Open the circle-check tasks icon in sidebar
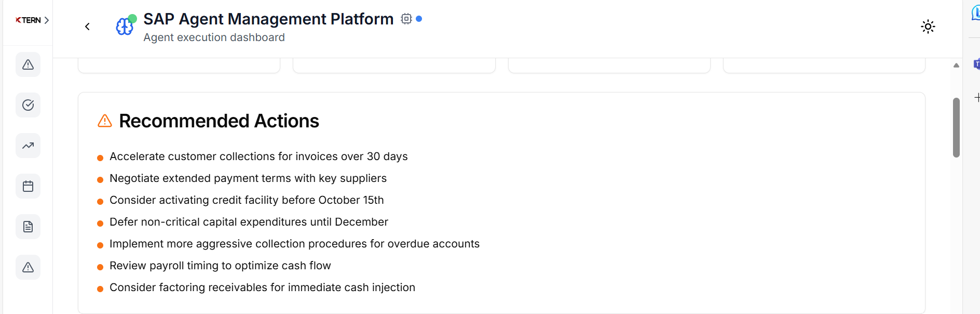The image size is (980, 314). (28, 105)
